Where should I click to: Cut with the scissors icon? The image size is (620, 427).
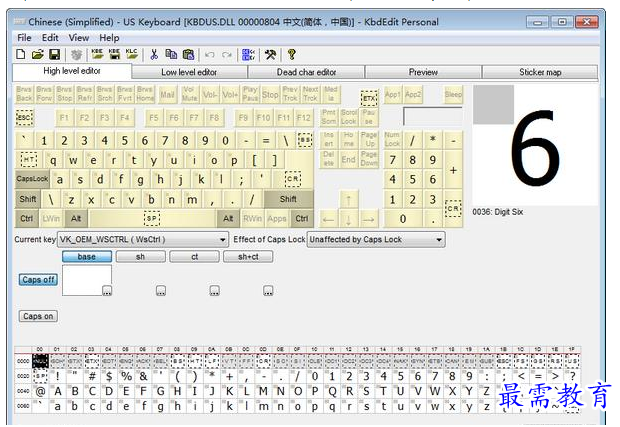(x=154, y=54)
